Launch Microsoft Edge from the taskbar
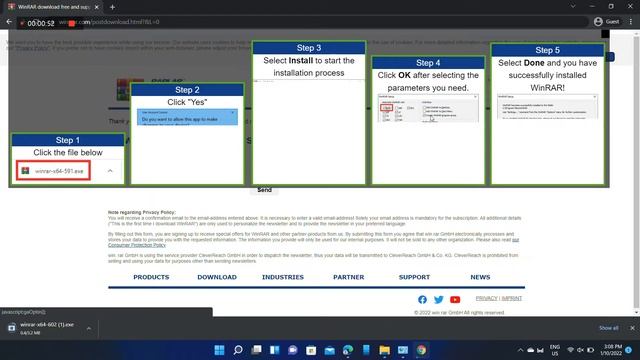Screen dimensions: 640x360 (348, 350)
